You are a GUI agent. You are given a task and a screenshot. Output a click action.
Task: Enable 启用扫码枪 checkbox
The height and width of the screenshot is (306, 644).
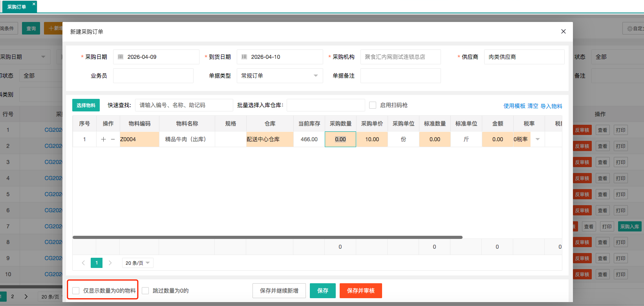tap(373, 105)
